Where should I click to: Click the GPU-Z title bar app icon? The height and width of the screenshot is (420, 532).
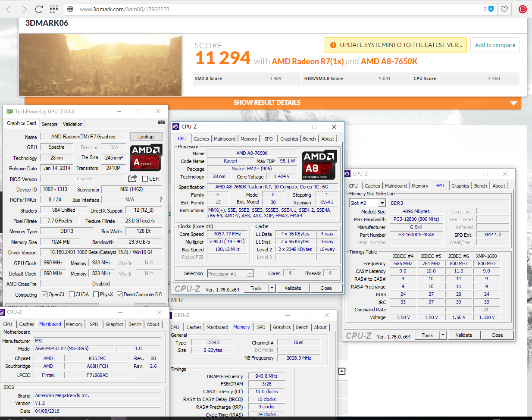pyautogui.click(x=10, y=111)
